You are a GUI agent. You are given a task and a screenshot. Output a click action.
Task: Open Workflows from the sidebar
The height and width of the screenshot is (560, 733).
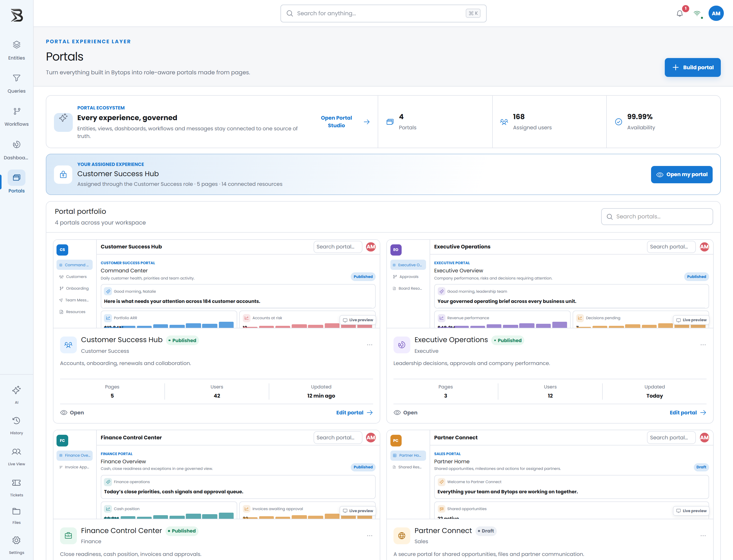[16, 117]
